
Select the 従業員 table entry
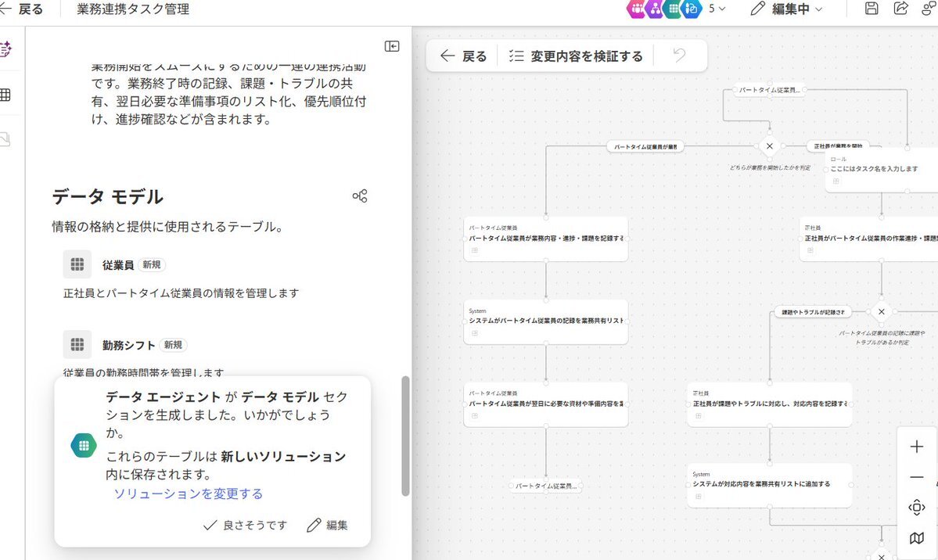coord(117,265)
